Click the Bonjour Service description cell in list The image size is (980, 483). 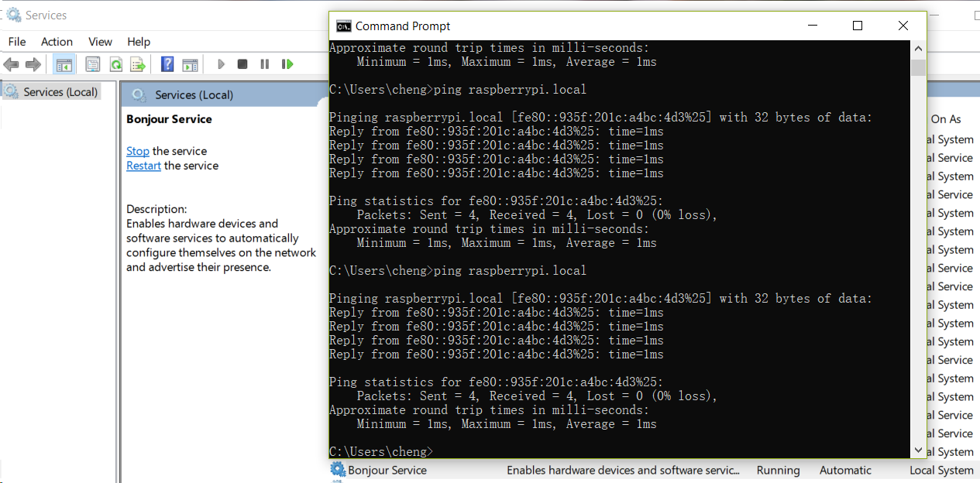tap(623, 470)
